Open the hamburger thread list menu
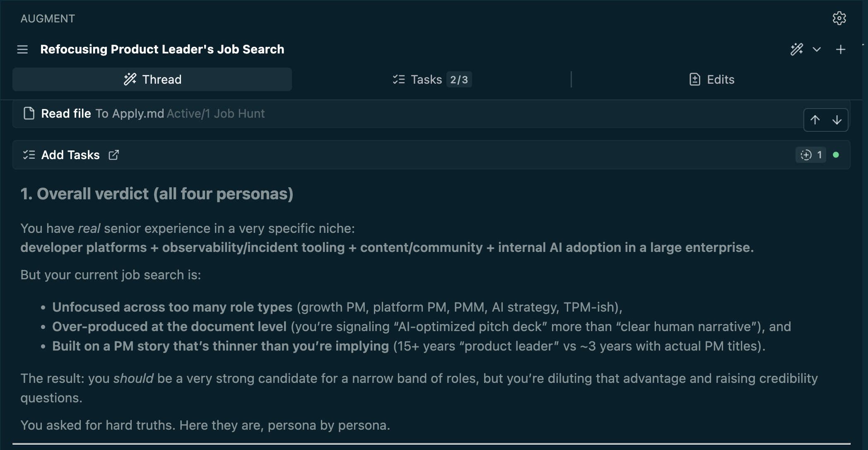 [x=22, y=50]
